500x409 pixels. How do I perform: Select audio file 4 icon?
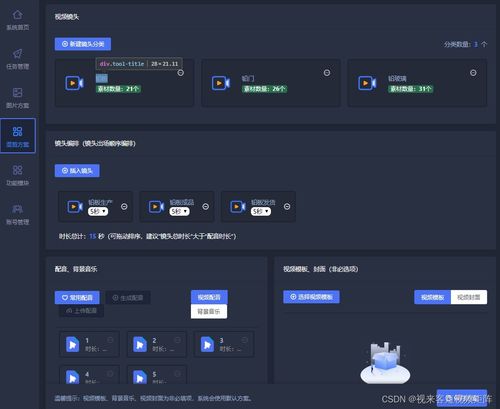click(x=72, y=377)
